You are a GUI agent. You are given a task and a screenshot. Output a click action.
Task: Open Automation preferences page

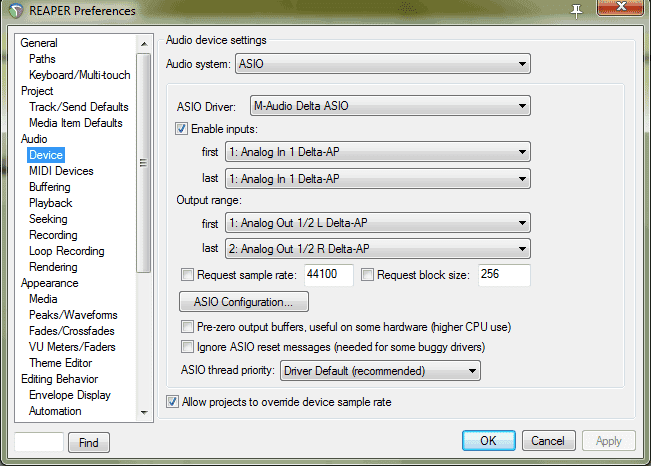(55, 411)
